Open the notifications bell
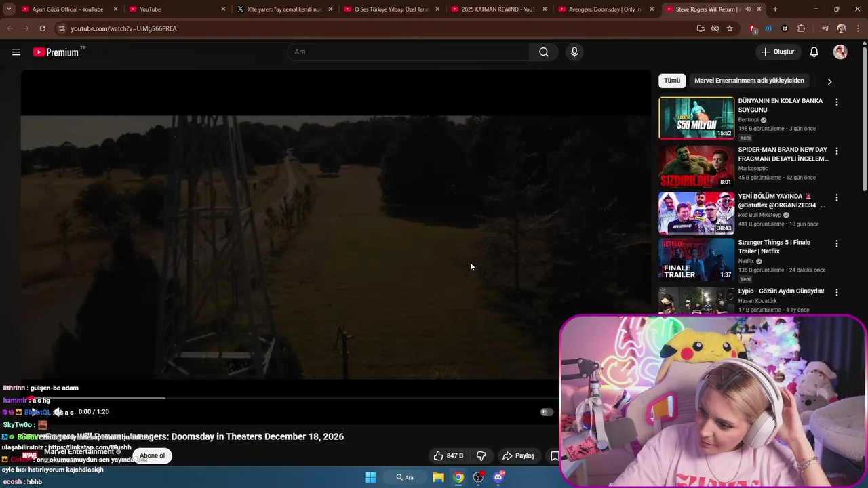The width and height of the screenshot is (868, 488). tap(814, 52)
